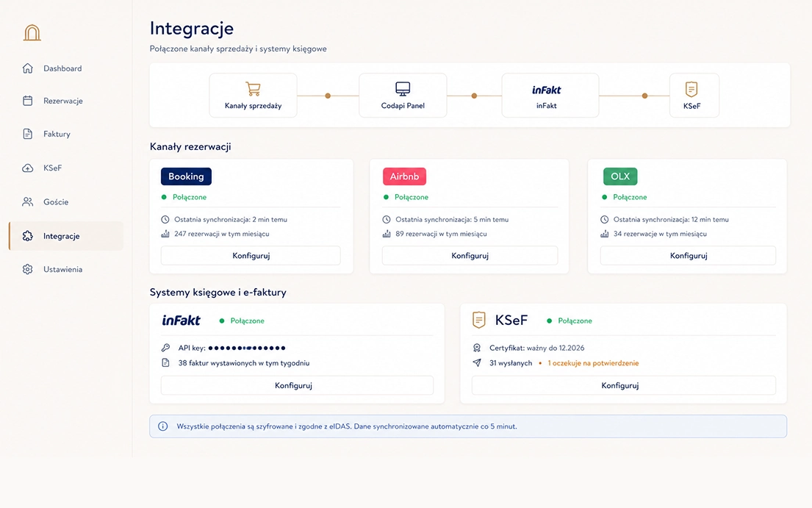This screenshot has width=812, height=508.
Task: Click the info icon in the eIDAS notice
Action: pyautogui.click(x=162, y=426)
